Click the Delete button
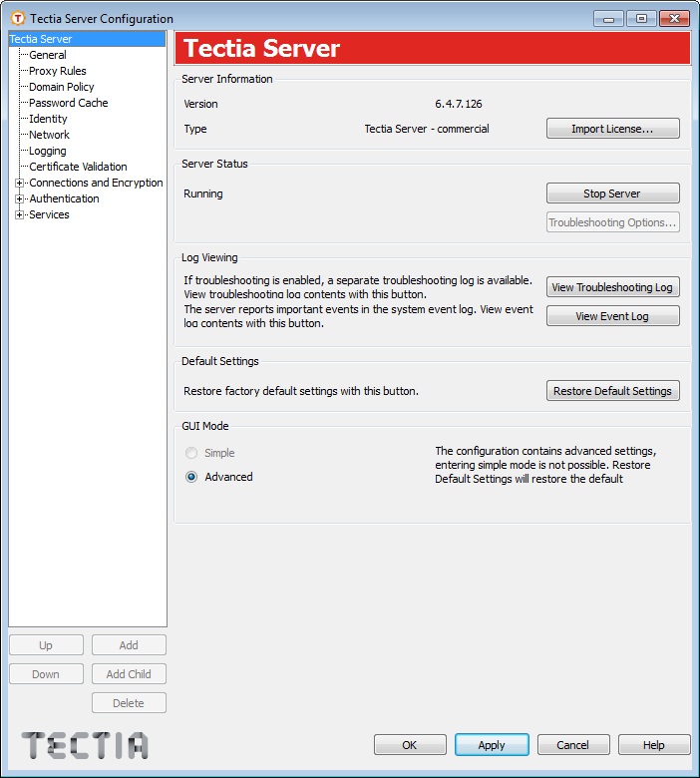Image resolution: width=700 pixels, height=778 pixels. tap(129, 703)
